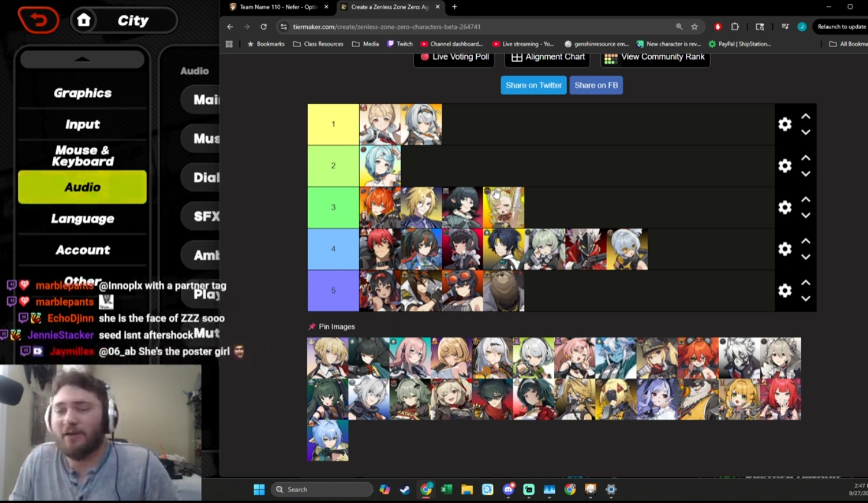
Task: Open the Extensions puzzle icon
Action: 735,27
